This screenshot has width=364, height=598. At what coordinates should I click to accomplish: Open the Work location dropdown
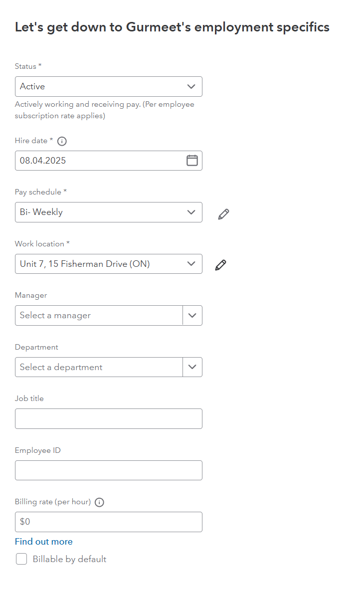tap(108, 264)
